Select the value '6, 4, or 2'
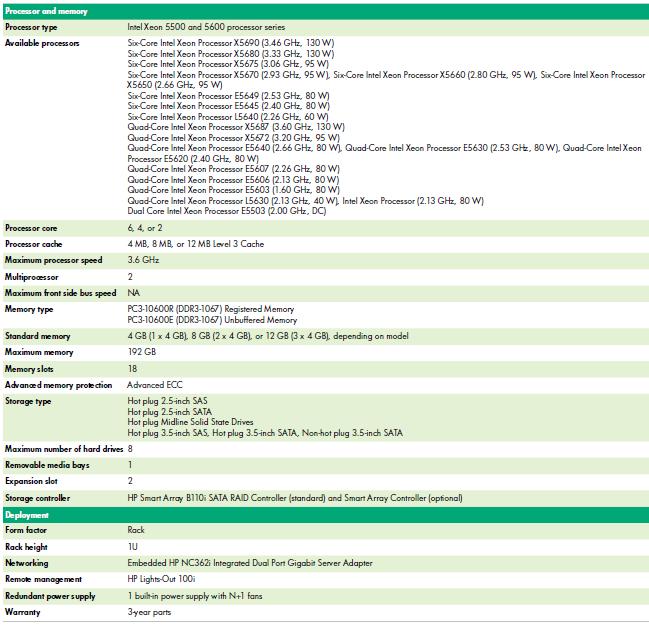This screenshot has height=626, width=649. pyautogui.click(x=145, y=228)
